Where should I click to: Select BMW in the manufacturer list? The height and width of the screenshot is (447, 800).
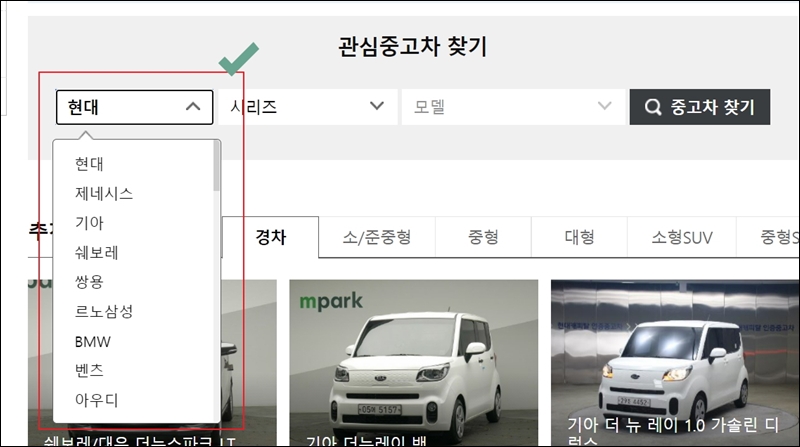[93, 341]
